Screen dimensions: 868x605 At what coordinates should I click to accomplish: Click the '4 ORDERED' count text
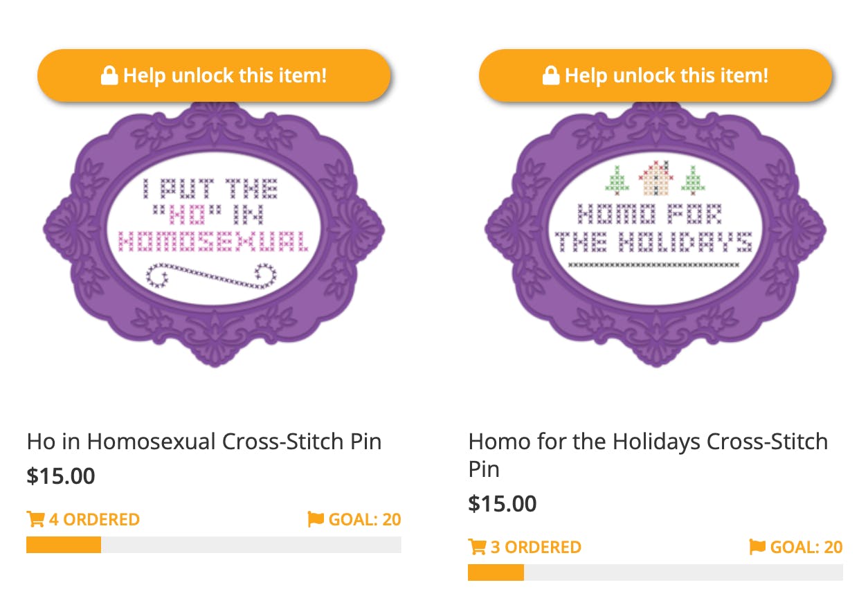coord(94,519)
